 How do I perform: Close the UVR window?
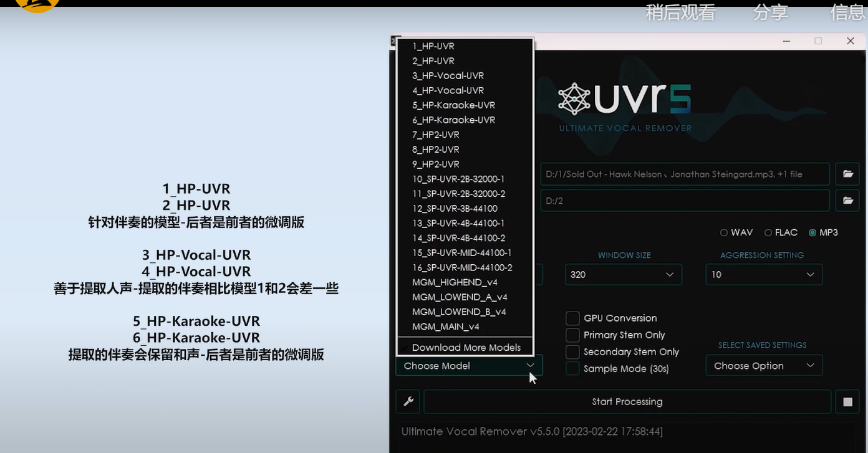(850, 41)
